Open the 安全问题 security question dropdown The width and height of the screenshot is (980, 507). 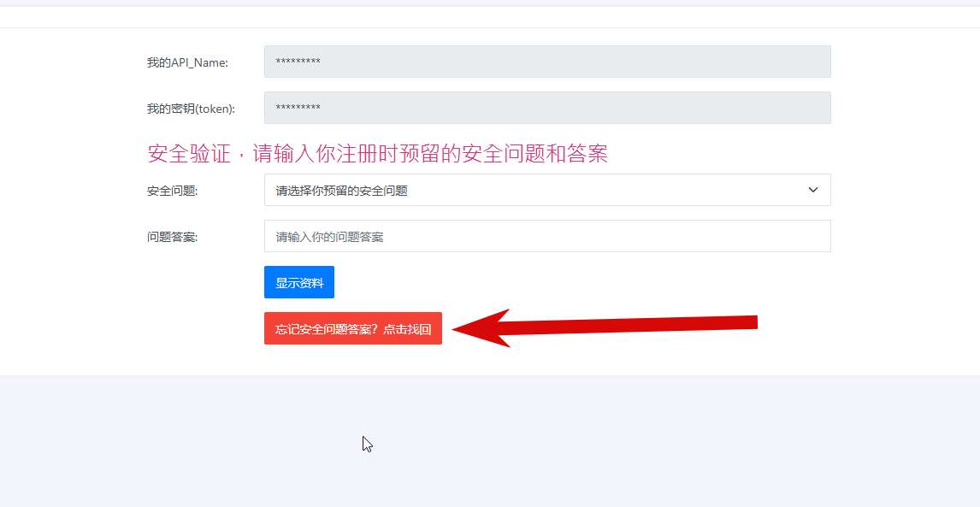(547, 190)
